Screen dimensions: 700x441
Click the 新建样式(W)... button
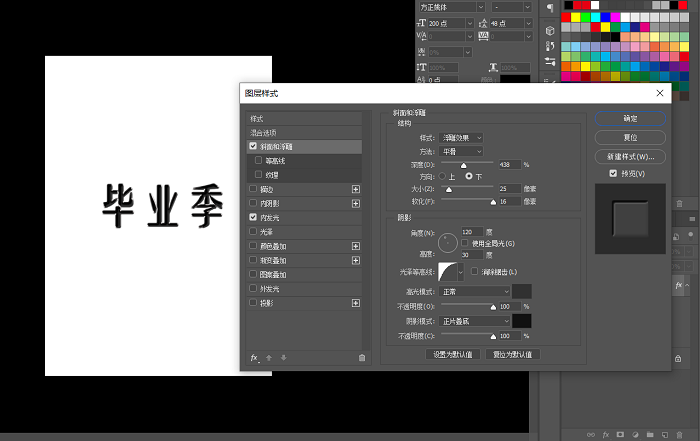630,157
